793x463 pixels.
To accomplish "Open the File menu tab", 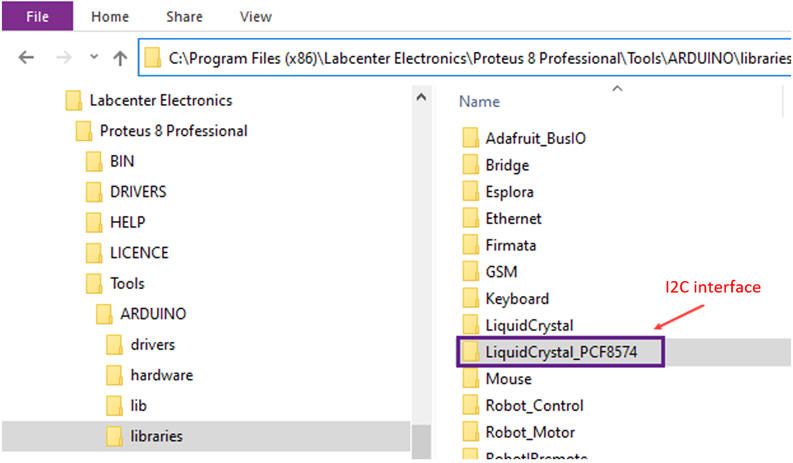I will (36, 16).
